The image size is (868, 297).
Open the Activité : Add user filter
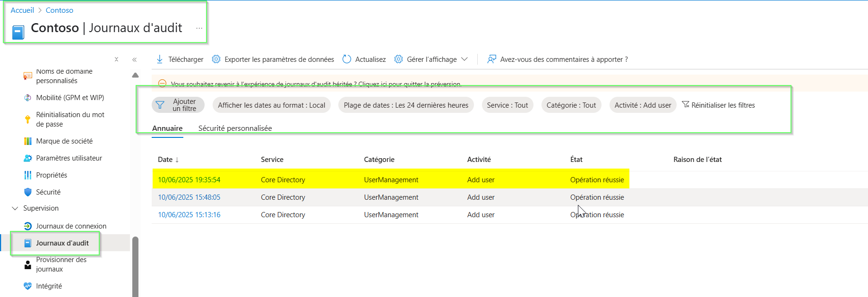[643, 105]
